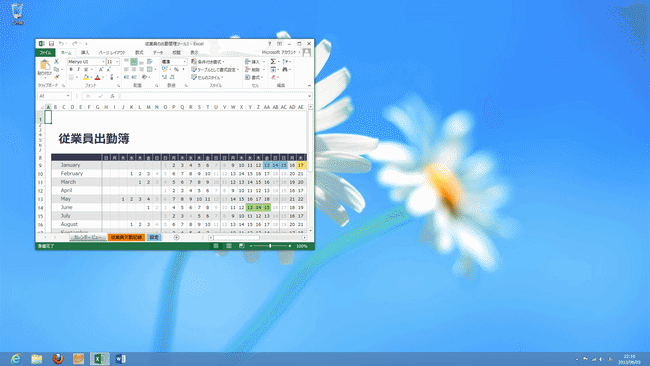The image size is (650, 366).
Task: Click the zoom slider in status bar
Action: [270, 246]
